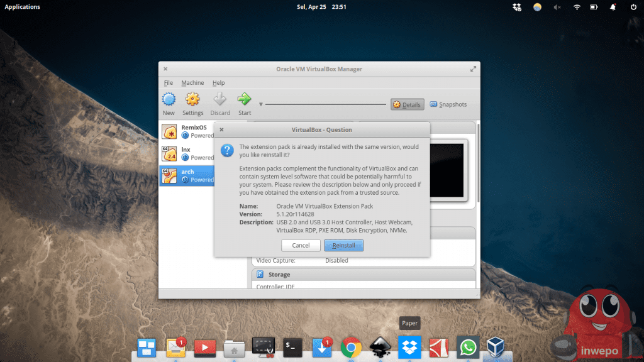Click Cancel in the Question dialog
644x362 pixels.
301,245
